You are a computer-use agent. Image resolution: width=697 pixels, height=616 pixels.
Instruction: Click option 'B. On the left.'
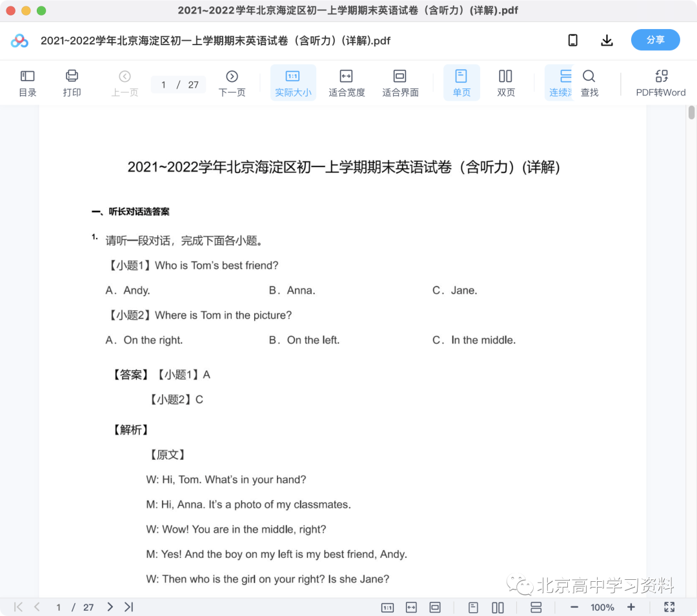coord(304,340)
